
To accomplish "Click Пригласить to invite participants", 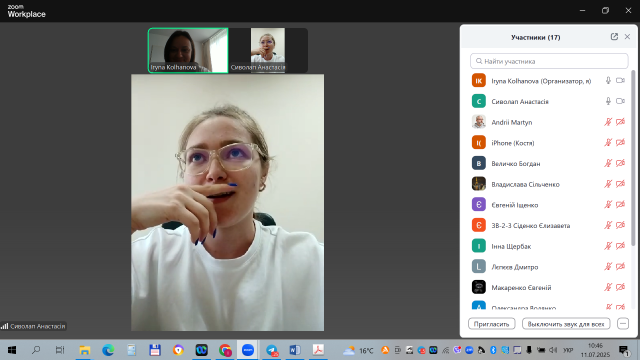I will pyautogui.click(x=491, y=324).
